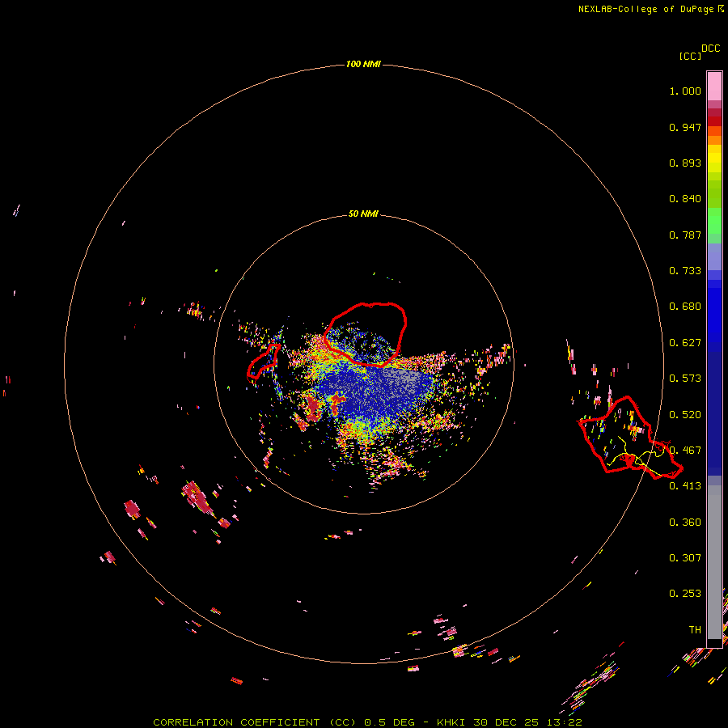Click the 0.680 scale label
728x728 pixels.
tap(685, 307)
